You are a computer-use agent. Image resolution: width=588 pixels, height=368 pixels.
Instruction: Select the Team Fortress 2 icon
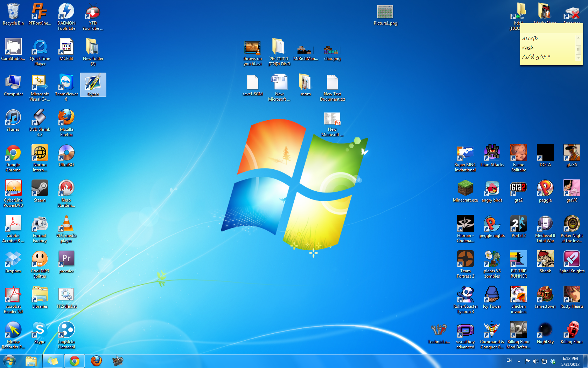tap(465, 265)
